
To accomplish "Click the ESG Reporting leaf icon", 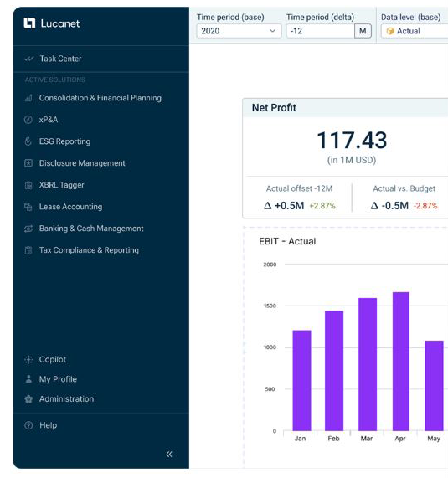I will pos(28,141).
